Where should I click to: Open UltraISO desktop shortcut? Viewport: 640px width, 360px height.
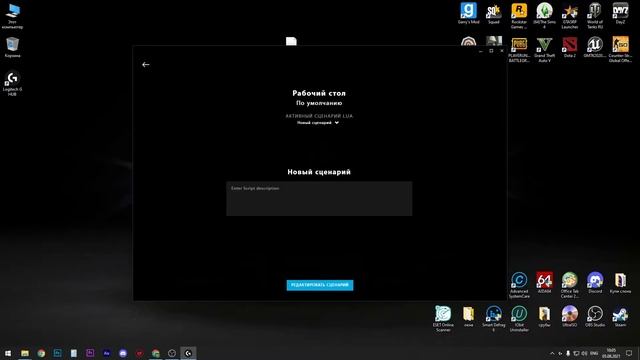click(569, 316)
